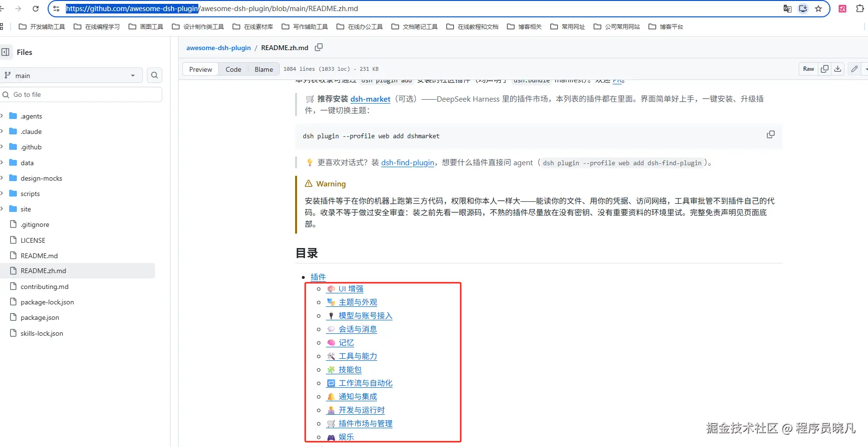This screenshot has width=868, height=447.
Task: Jump to the 主题与外观 section
Action: (x=352, y=302)
